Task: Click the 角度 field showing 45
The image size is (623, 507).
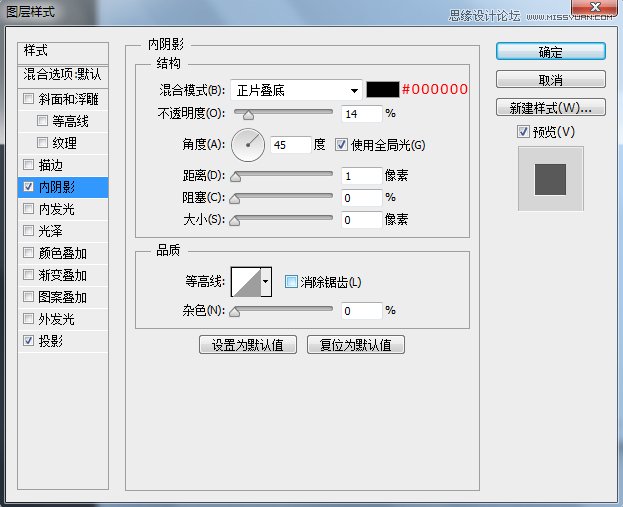Action: click(291, 145)
